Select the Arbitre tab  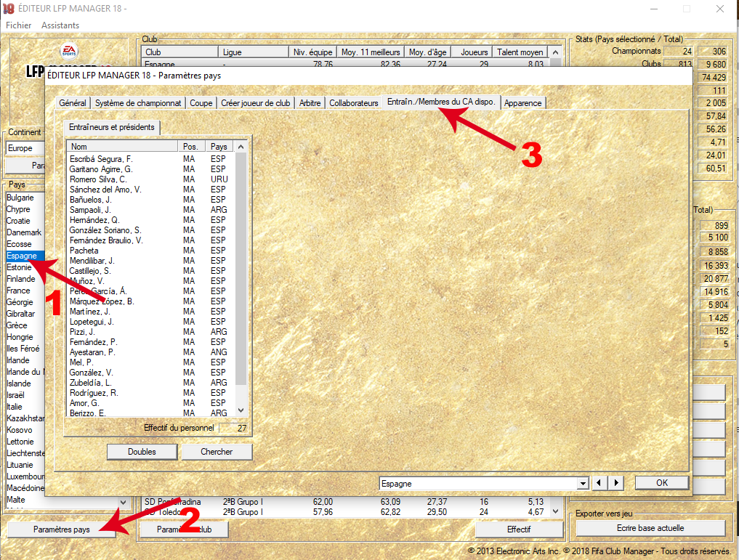tap(310, 103)
